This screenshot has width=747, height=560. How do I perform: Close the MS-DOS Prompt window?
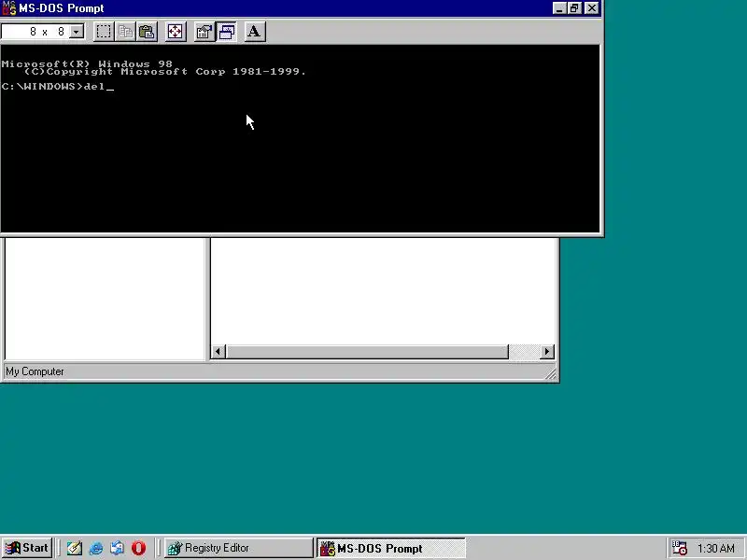(591, 8)
